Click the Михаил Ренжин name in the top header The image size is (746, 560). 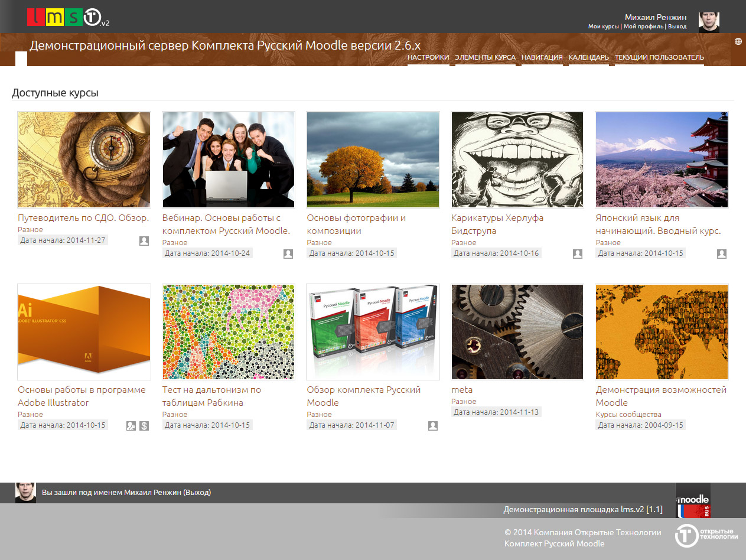tap(656, 17)
